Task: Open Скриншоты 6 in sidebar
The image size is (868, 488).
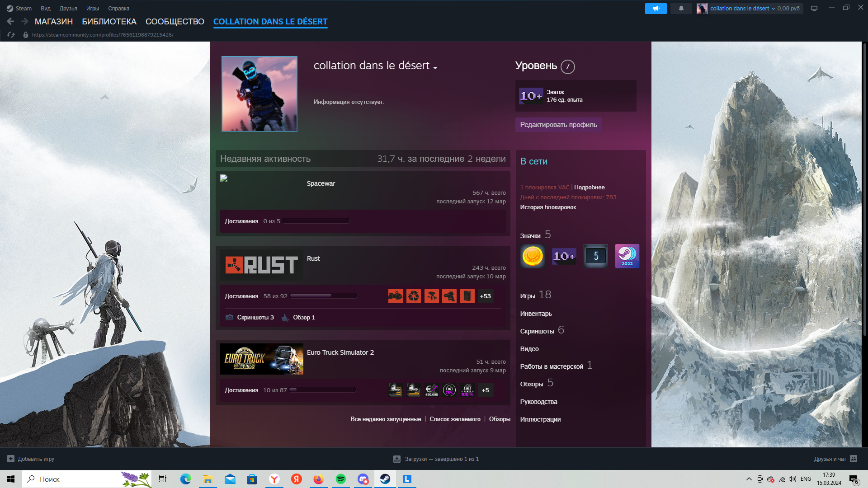Action: pyautogui.click(x=542, y=330)
